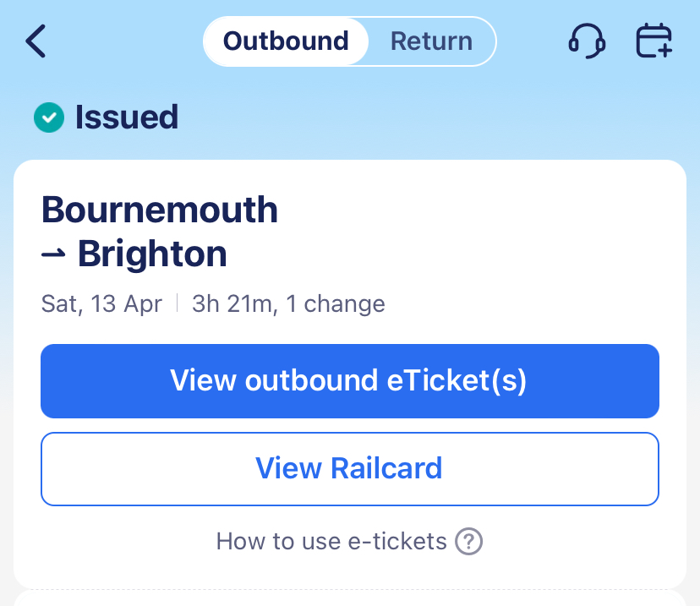Click the question mark help icon
The height and width of the screenshot is (606, 700).
(x=468, y=541)
